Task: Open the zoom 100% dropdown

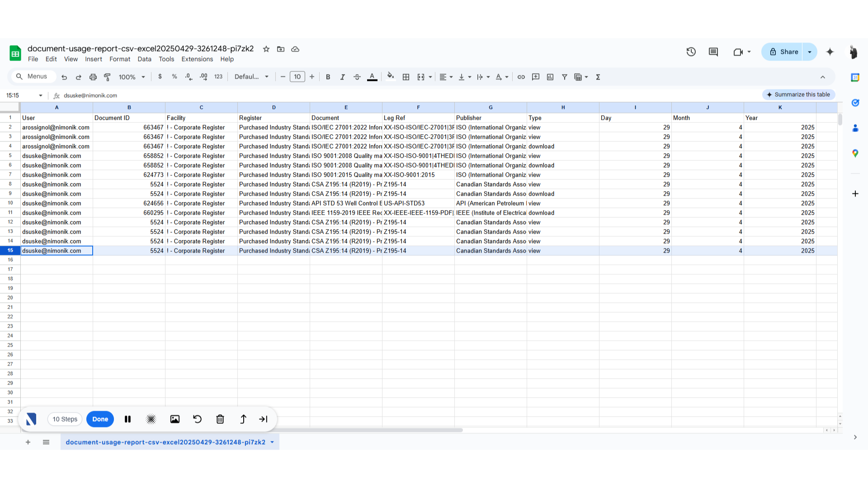Action: (132, 77)
